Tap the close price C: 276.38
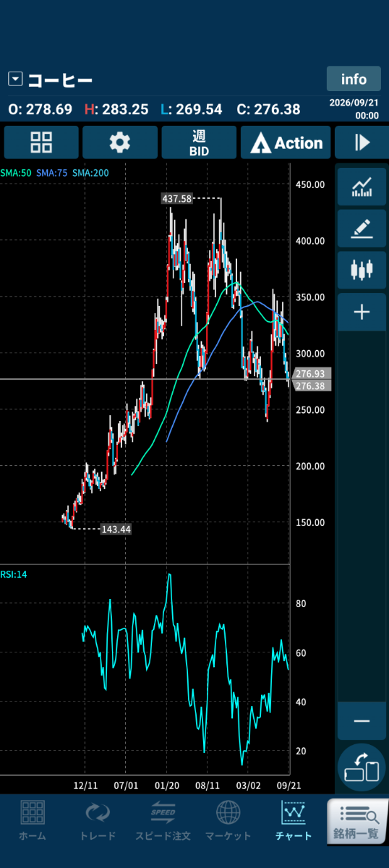389x868 pixels. pyautogui.click(x=268, y=110)
